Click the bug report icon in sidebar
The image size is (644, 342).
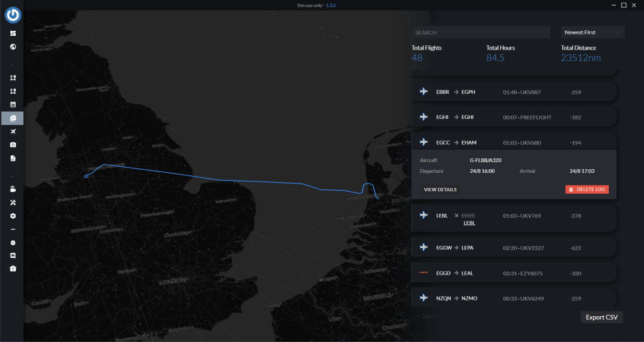(x=13, y=242)
